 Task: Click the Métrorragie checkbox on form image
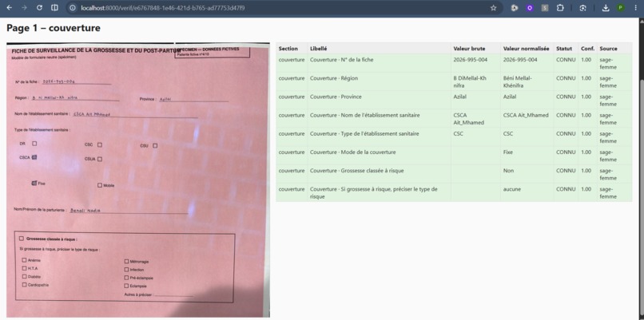(x=126, y=261)
